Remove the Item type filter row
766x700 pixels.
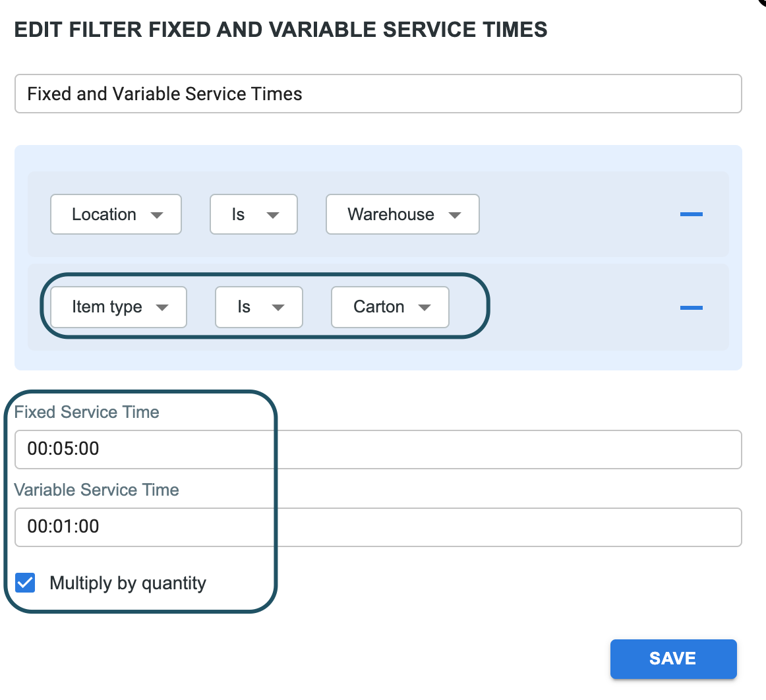692,308
